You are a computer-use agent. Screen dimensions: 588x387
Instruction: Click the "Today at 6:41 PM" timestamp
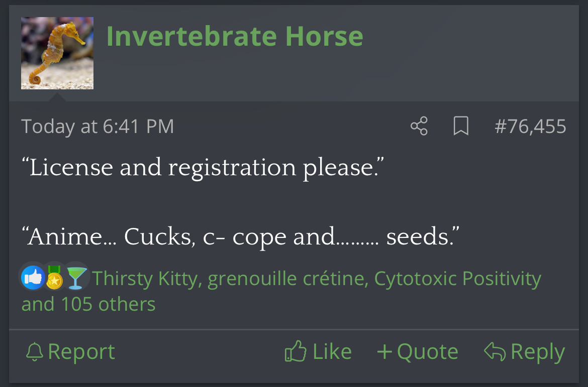[97, 126]
